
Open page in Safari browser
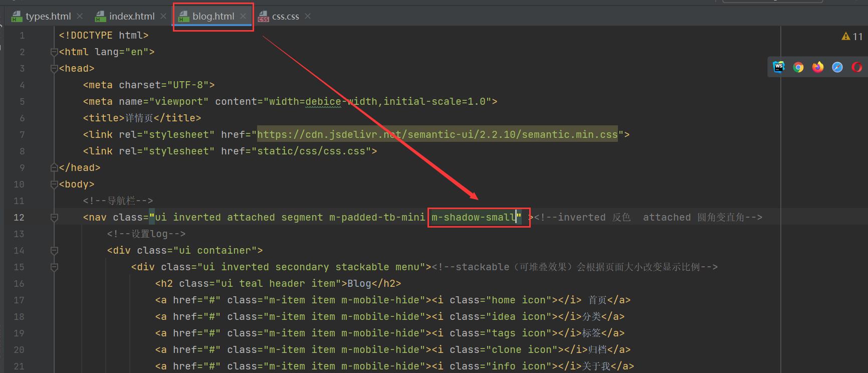pos(837,67)
